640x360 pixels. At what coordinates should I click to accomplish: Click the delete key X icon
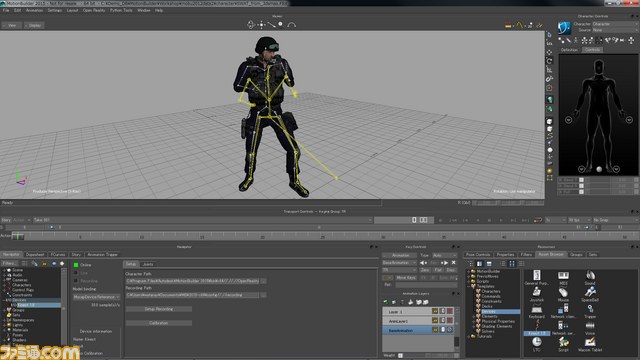pos(453,263)
